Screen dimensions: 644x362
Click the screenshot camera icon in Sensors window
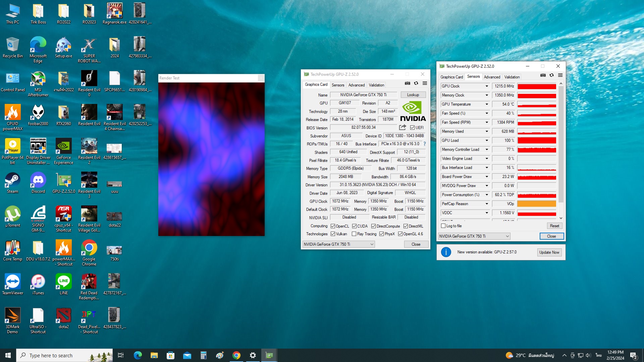tap(543, 75)
